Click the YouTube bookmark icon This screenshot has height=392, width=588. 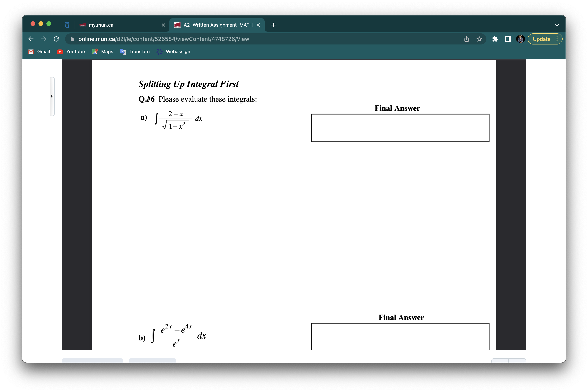60,51
